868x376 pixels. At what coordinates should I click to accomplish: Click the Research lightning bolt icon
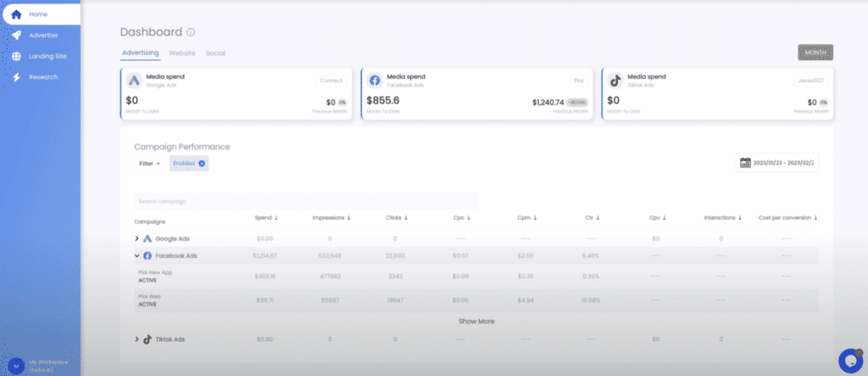pyautogui.click(x=17, y=77)
